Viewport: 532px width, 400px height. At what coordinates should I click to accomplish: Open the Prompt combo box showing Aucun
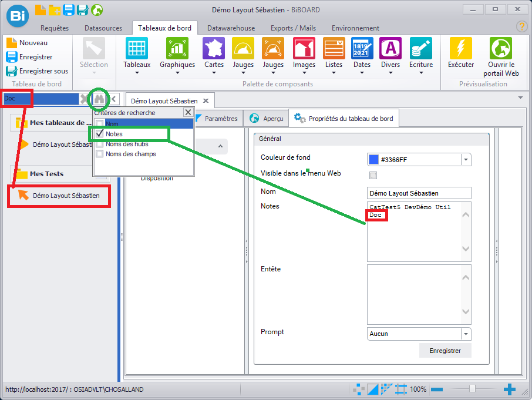point(419,334)
